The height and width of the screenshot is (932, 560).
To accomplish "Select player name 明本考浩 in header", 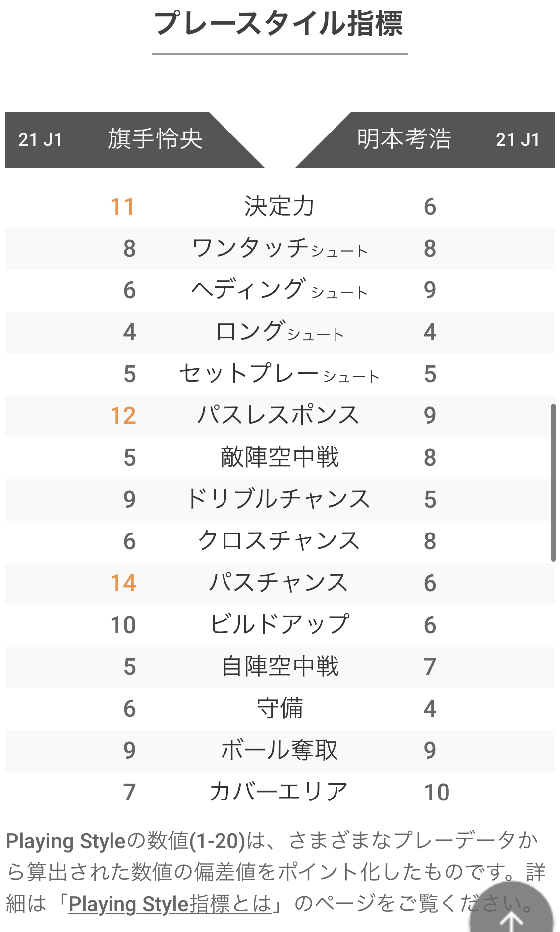I will point(404,139).
